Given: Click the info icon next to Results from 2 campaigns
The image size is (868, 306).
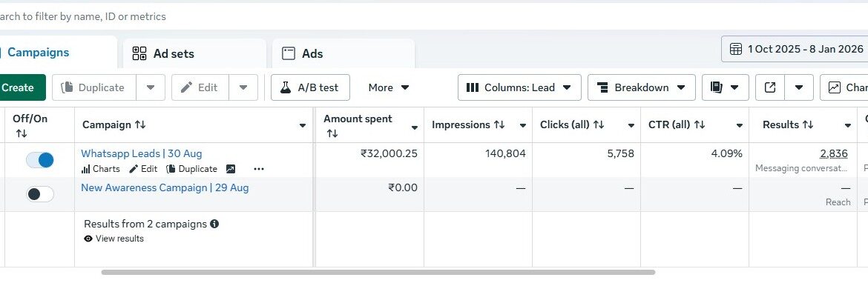Looking at the screenshot, I should point(214,224).
